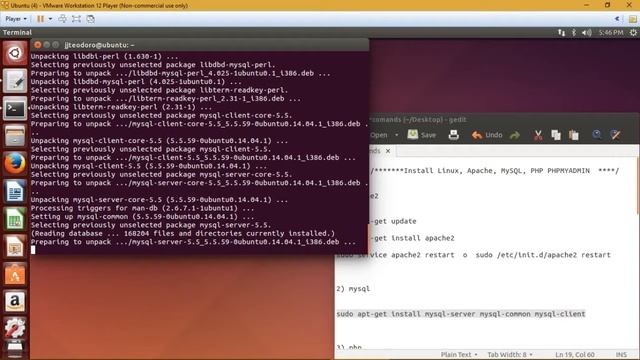
Task: Open LibreOffice Writer from the launcher
Action: coord(15,191)
